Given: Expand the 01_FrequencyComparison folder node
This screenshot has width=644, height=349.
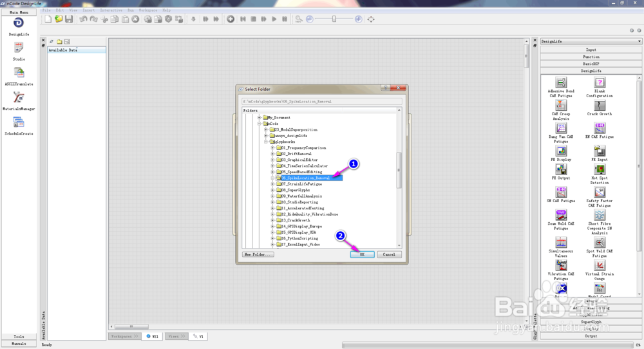Looking at the screenshot, I should pos(272,148).
